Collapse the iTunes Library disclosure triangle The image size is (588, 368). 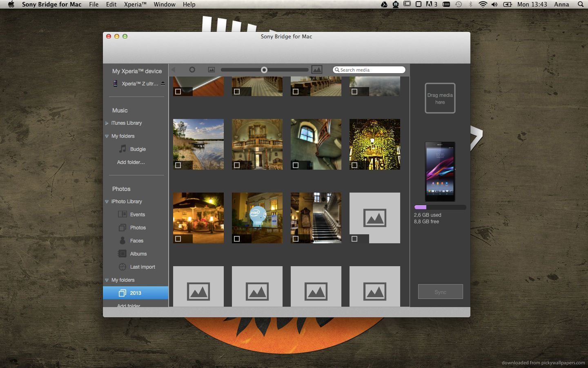pyautogui.click(x=107, y=123)
